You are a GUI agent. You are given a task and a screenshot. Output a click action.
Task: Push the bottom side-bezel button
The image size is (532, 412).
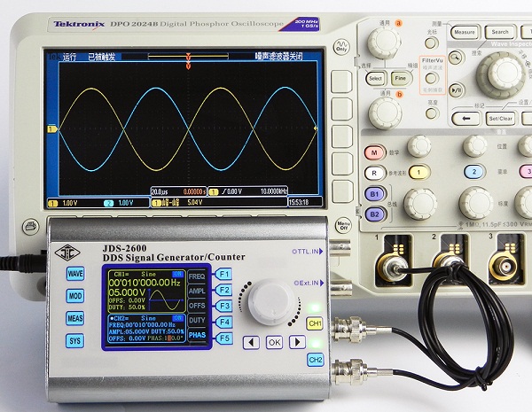(x=342, y=191)
